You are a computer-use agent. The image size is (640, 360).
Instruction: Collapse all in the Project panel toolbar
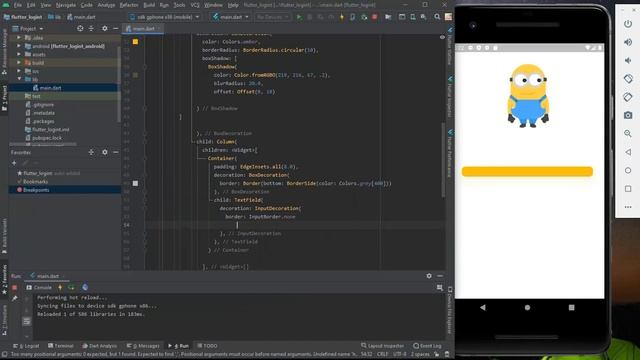click(91, 29)
